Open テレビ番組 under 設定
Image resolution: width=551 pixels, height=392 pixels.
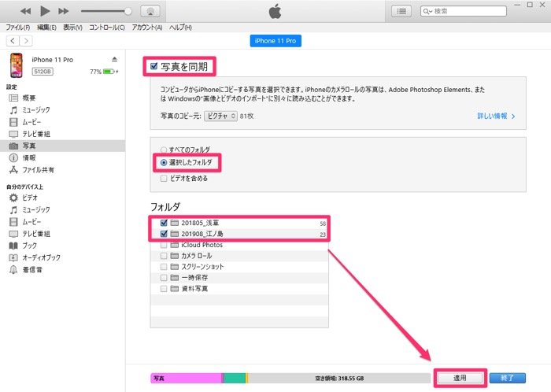(x=36, y=134)
